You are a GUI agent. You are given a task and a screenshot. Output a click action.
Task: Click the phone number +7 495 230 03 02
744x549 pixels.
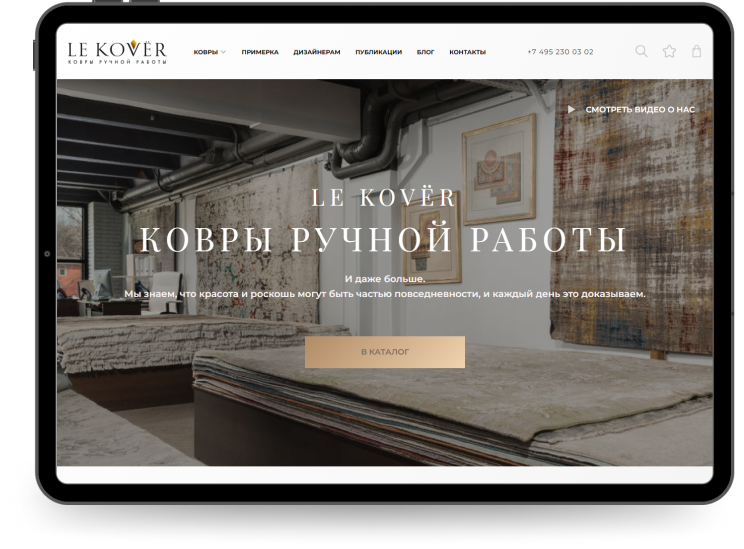tap(560, 52)
